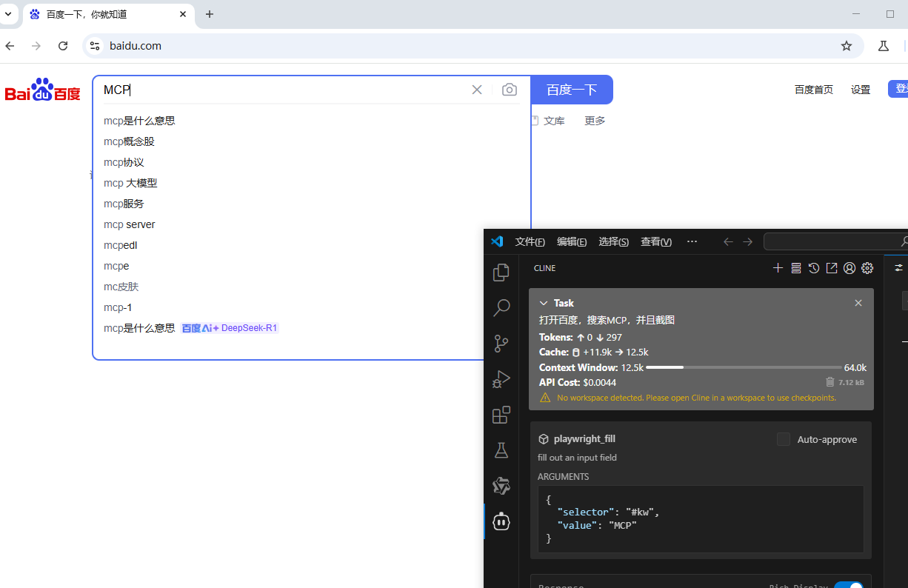The height and width of the screenshot is (588, 908).
Task: Open Baidu 设置 link
Action: point(861,90)
